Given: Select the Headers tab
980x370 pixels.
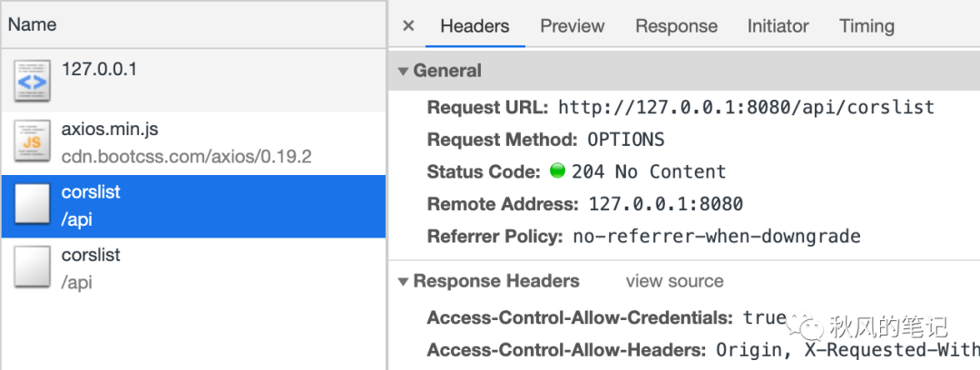Looking at the screenshot, I should point(475,25).
